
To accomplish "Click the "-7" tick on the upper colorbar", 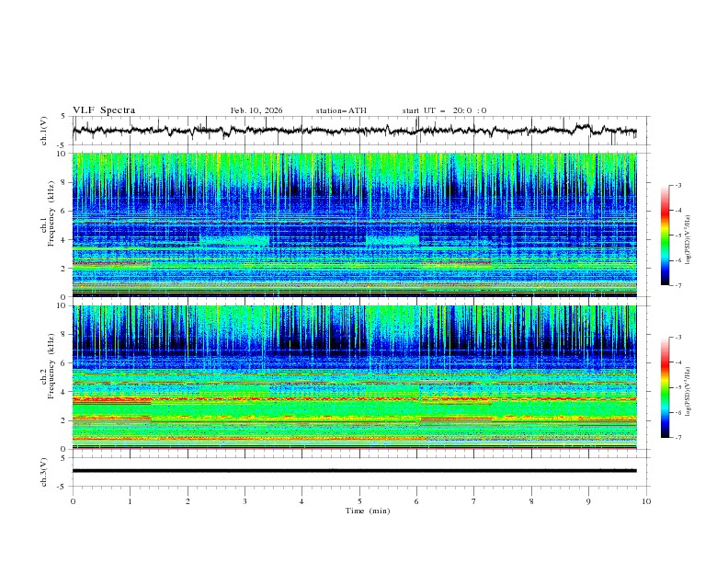I will click(x=677, y=286).
